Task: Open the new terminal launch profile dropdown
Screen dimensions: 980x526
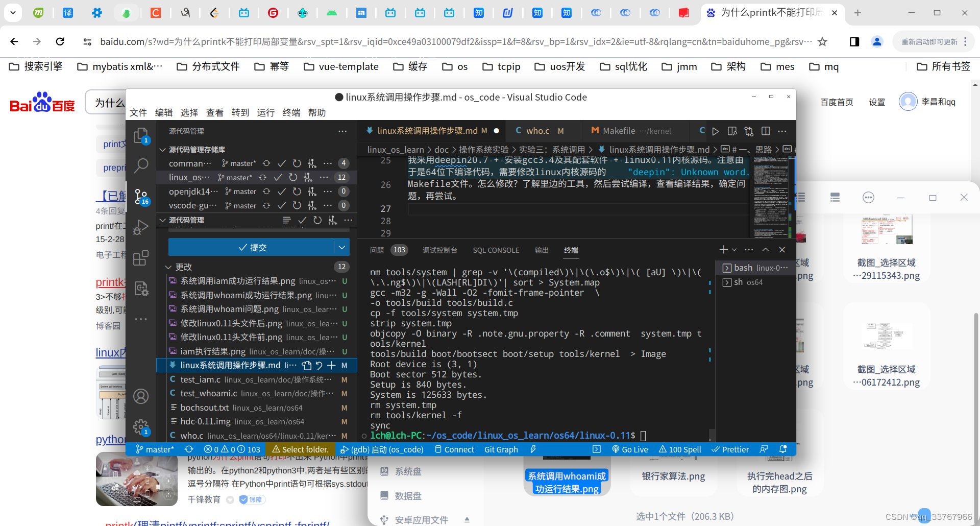Action: coord(734,250)
